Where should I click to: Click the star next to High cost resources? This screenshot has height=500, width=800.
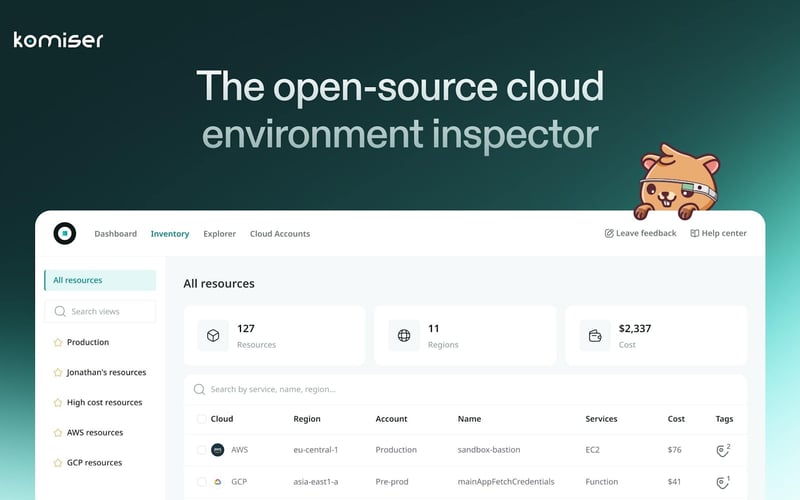click(x=58, y=403)
